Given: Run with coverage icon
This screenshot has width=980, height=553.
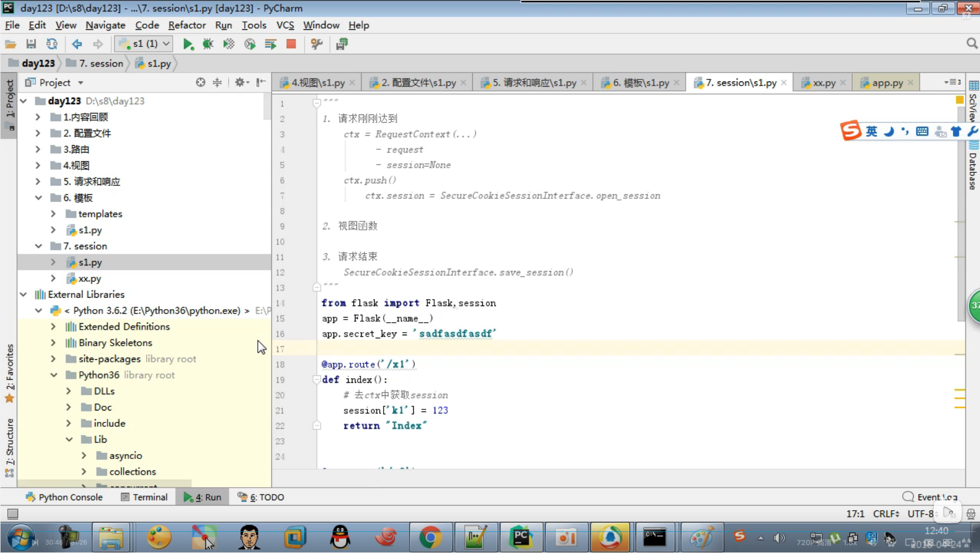Looking at the screenshot, I should [229, 44].
